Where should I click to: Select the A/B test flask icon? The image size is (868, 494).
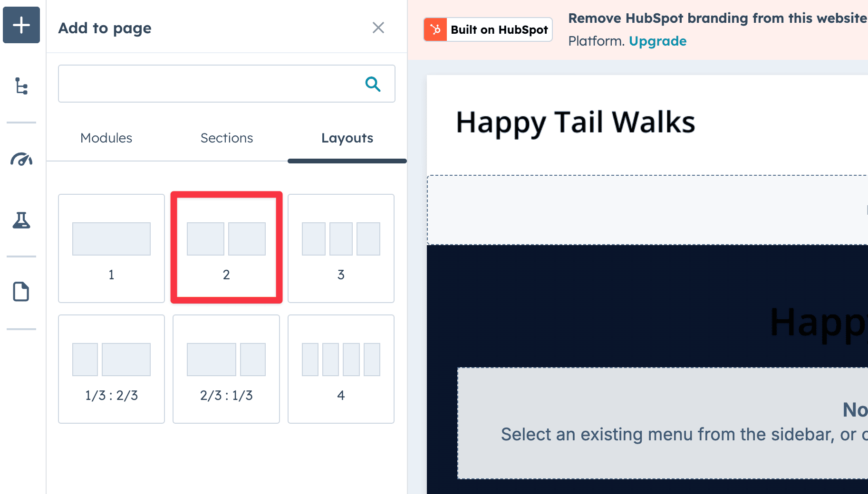(x=21, y=221)
